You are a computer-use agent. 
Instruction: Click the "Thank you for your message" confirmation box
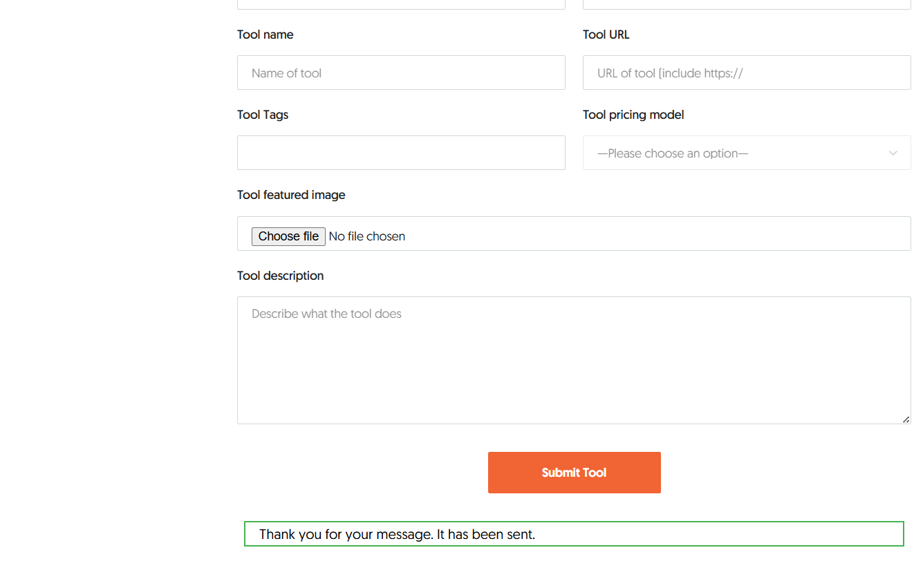[574, 533]
